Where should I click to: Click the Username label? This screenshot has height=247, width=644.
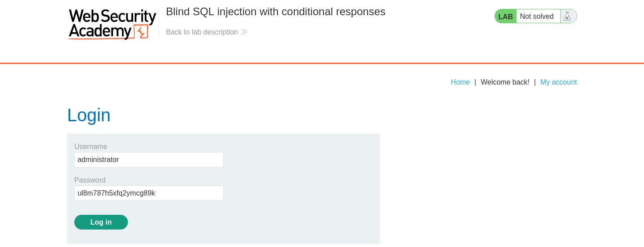coord(91,147)
